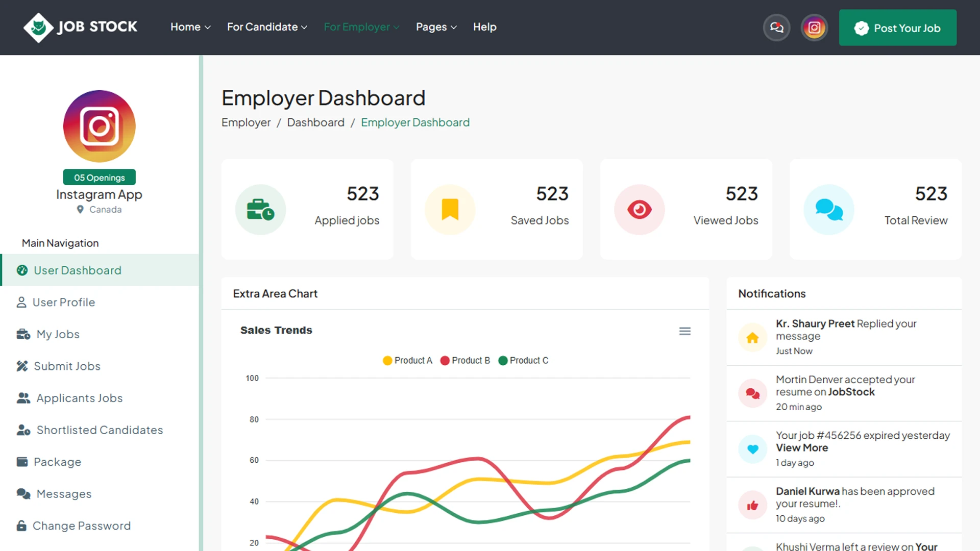Click the Main Navigation heading
Screen dimensions: 980x551
click(60, 243)
